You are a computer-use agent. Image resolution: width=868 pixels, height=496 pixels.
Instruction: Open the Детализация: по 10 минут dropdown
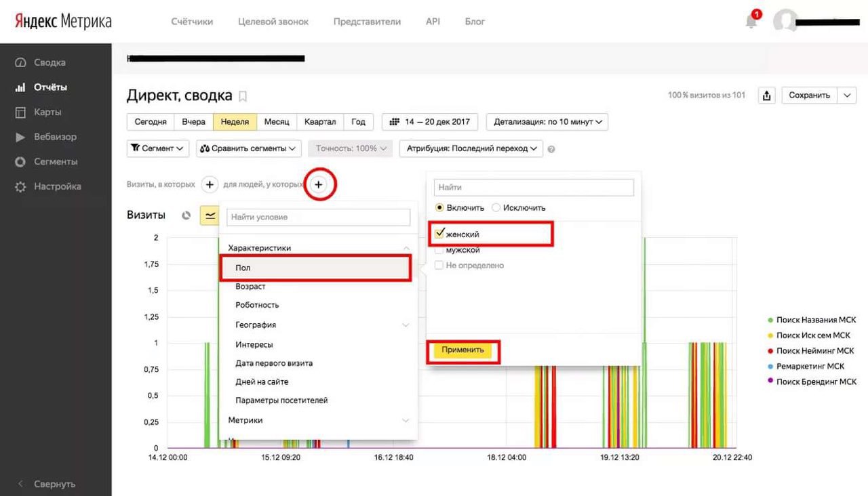tap(547, 122)
